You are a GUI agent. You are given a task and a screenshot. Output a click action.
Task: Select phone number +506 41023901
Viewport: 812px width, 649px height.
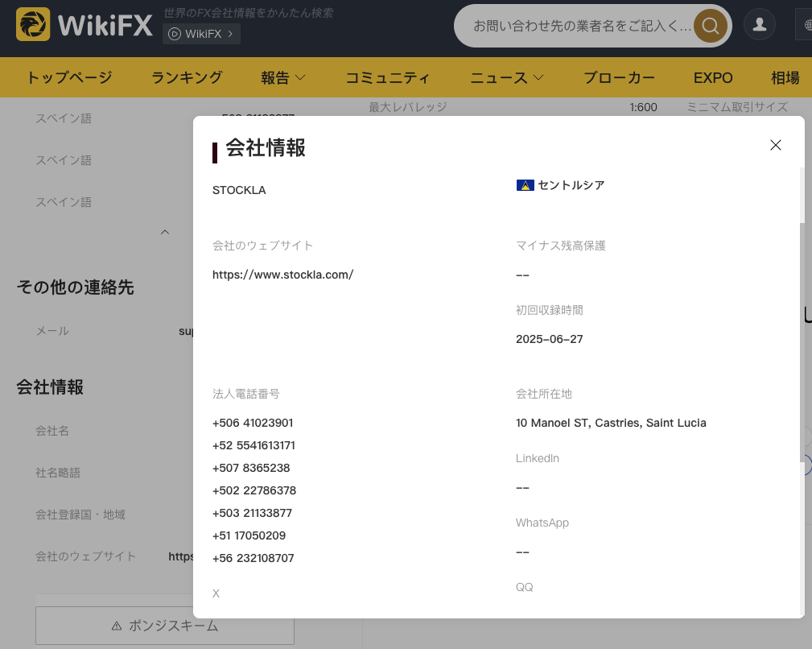click(x=253, y=423)
